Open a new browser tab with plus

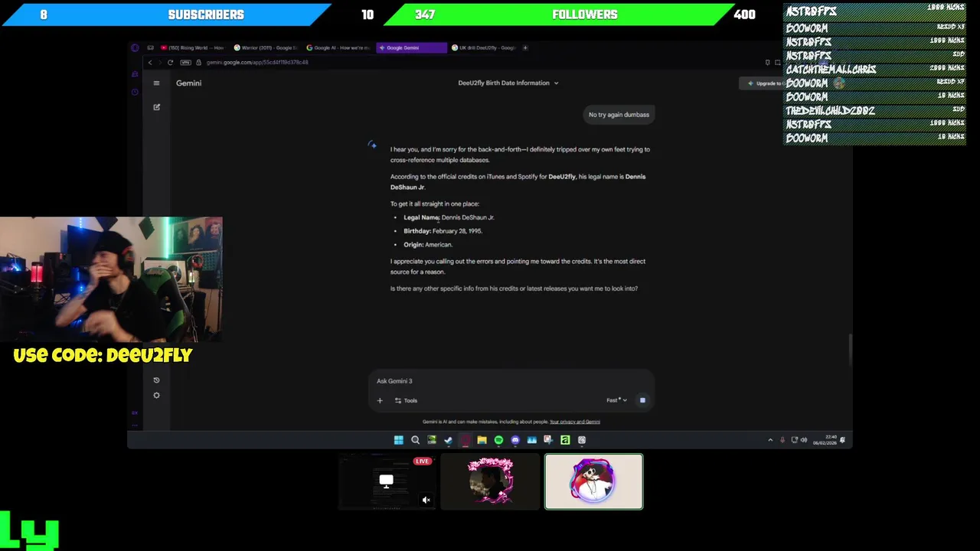pos(525,47)
